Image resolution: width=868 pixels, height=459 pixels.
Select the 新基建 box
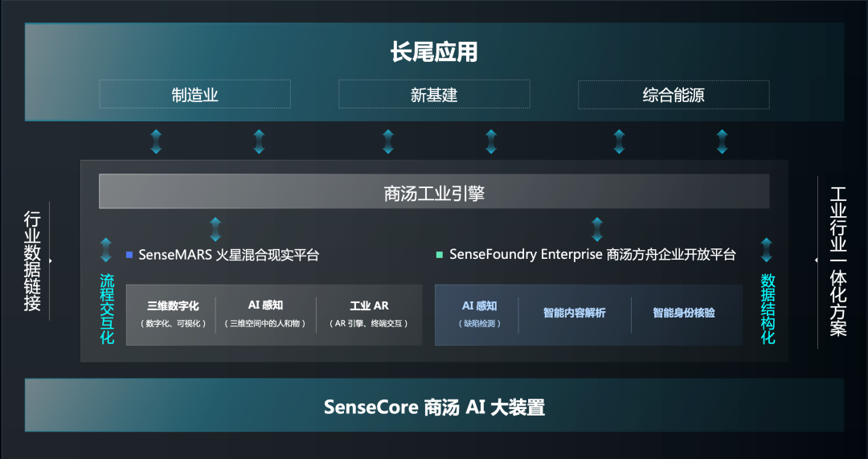click(434, 94)
